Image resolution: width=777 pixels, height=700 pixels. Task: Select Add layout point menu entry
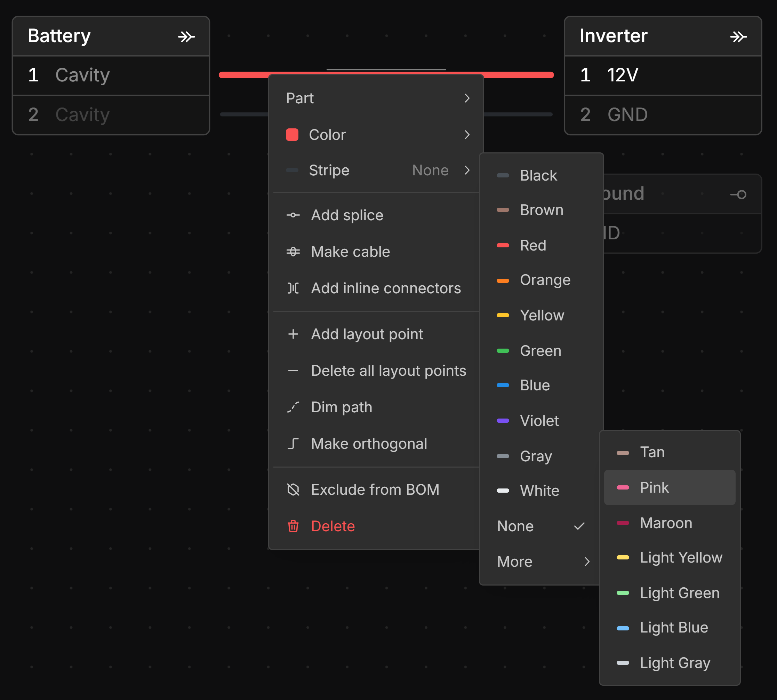click(x=367, y=334)
